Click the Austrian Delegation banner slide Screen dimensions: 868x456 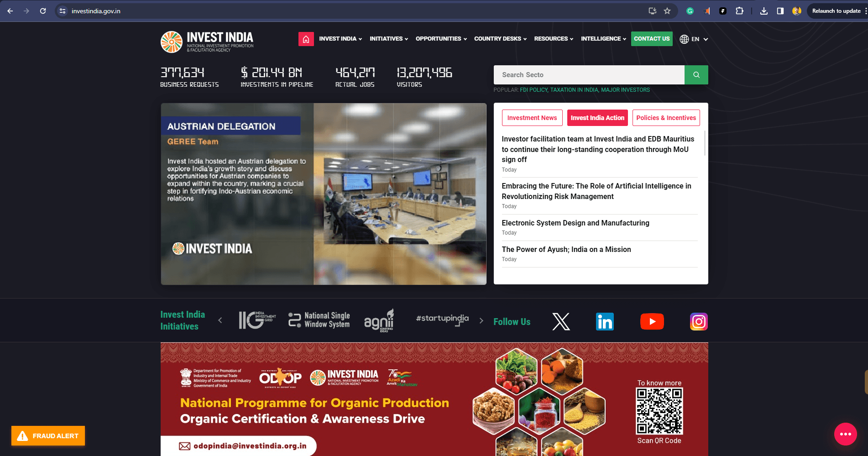pyautogui.click(x=324, y=194)
